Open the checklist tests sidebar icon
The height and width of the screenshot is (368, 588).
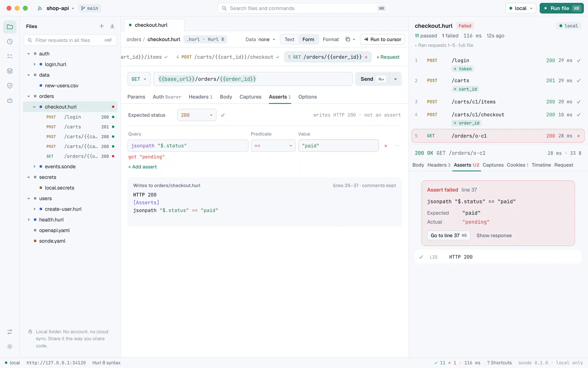pyautogui.click(x=10, y=56)
